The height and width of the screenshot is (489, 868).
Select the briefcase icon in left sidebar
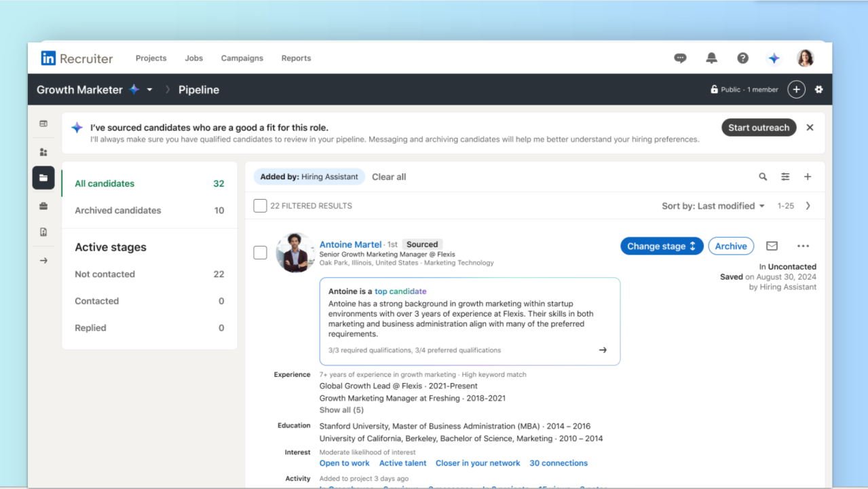pyautogui.click(x=43, y=206)
